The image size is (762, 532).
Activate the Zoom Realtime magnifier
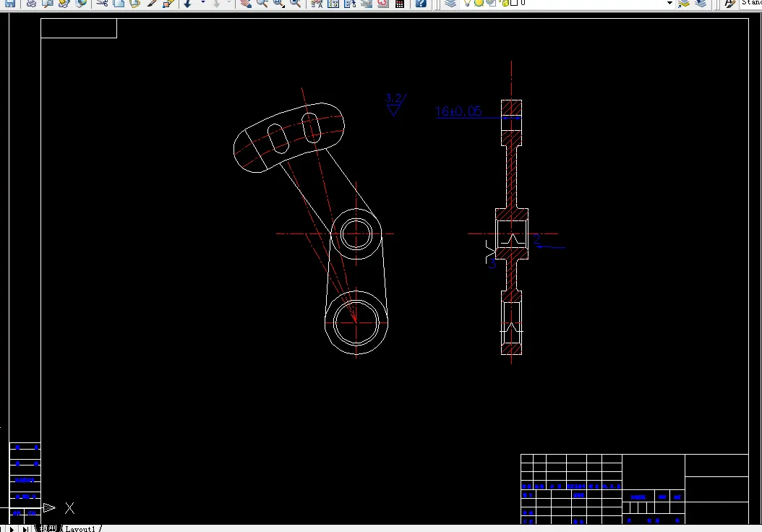coord(262,4)
